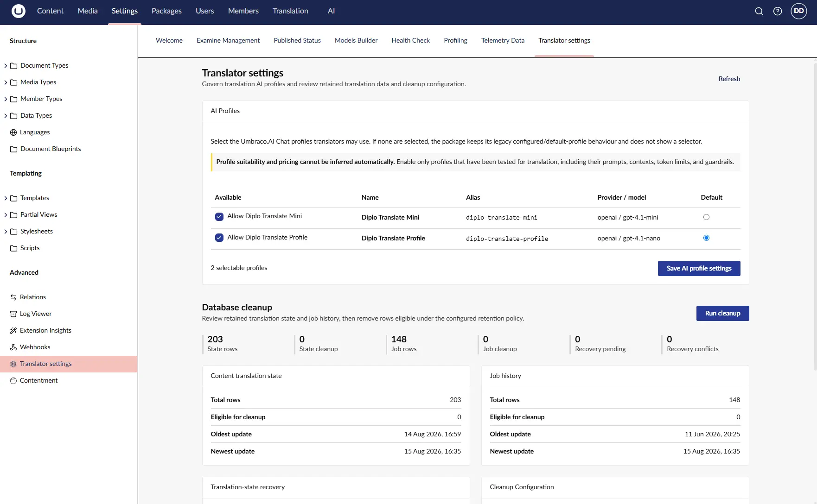This screenshot has width=817, height=504.
Task: Click the Partial Views folder icon
Action: click(14, 215)
